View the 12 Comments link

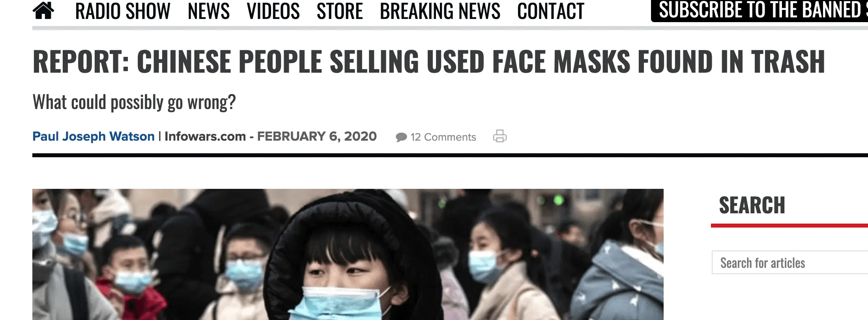click(x=443, y=137)
